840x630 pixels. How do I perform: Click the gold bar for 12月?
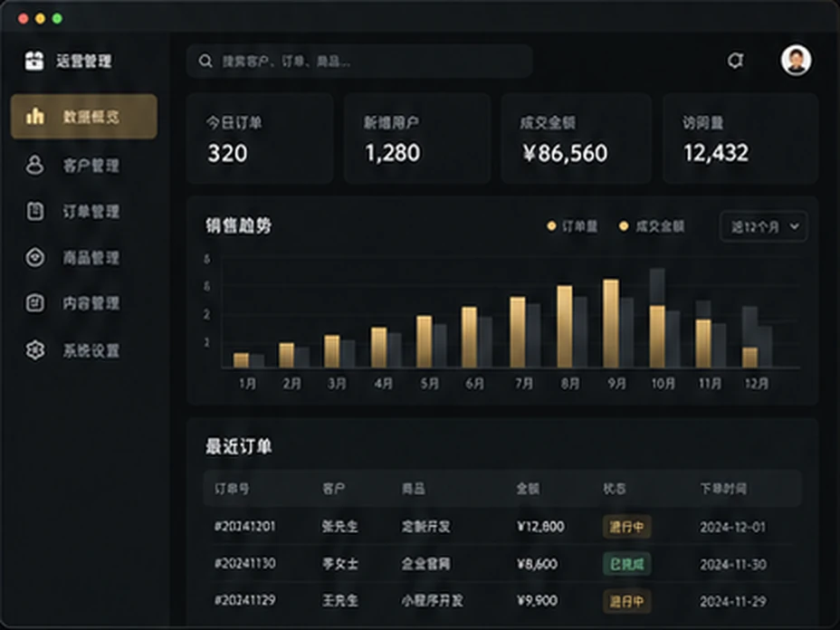click(749, 358)
